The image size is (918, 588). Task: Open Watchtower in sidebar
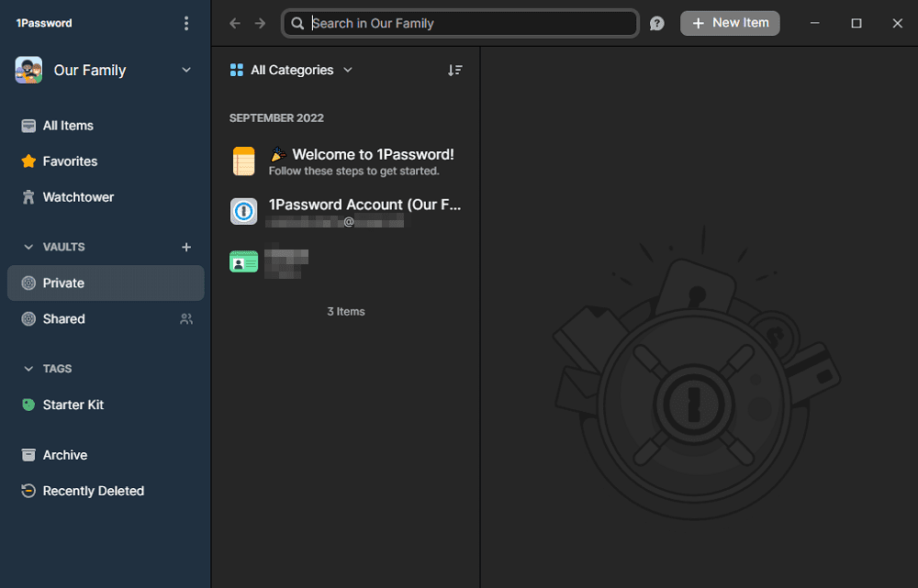click(106, 197)
